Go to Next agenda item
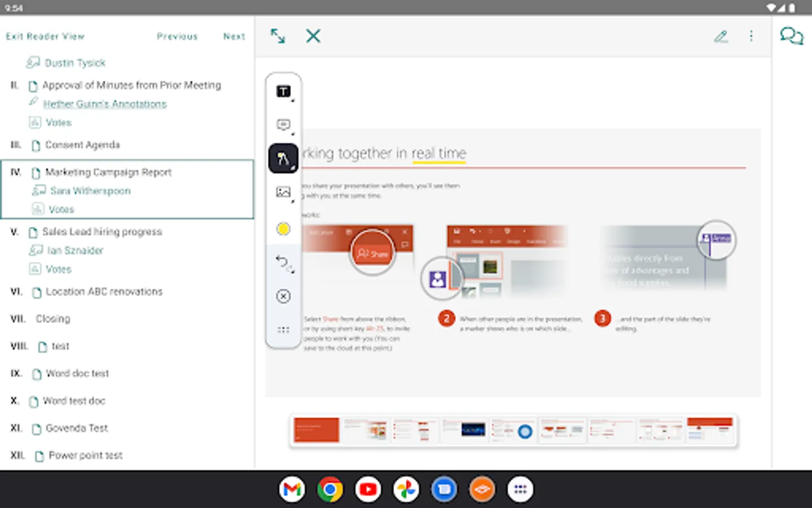The width and height of the screenshot is (812, 508). click(x=234, y=36)
